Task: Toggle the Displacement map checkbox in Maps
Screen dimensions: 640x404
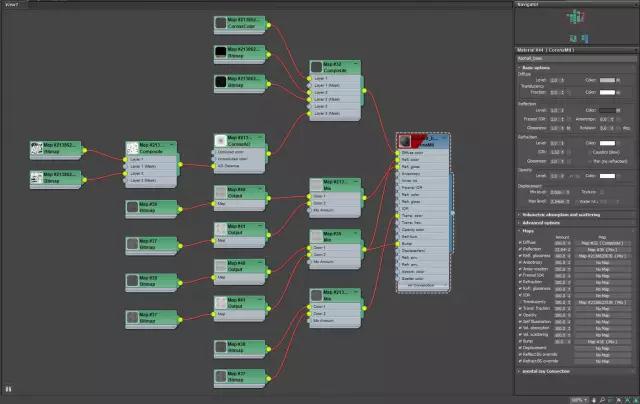Action: 520,348
